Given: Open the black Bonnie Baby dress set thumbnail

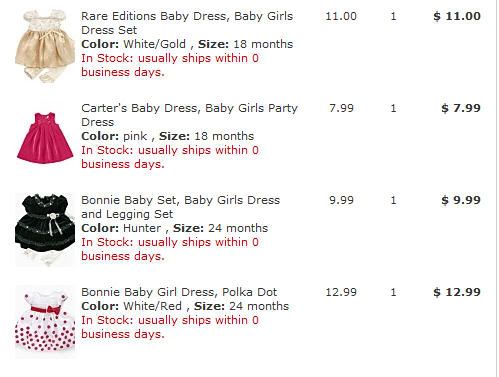Looking at the screenshot, I should 45,230.
